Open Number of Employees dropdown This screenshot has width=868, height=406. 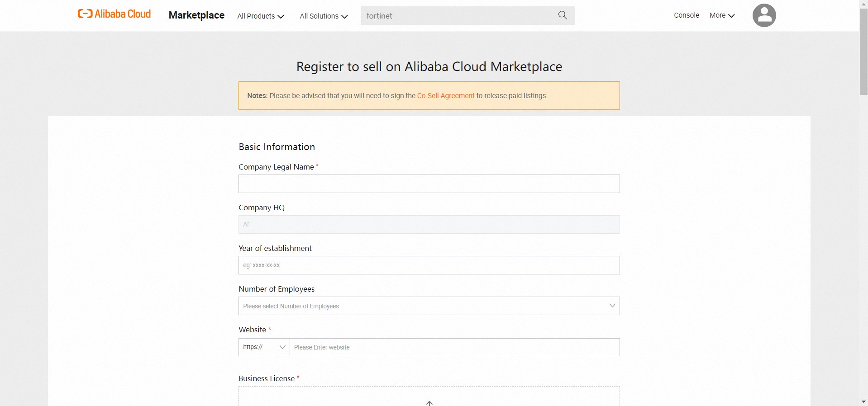click(x=429, y=306)
